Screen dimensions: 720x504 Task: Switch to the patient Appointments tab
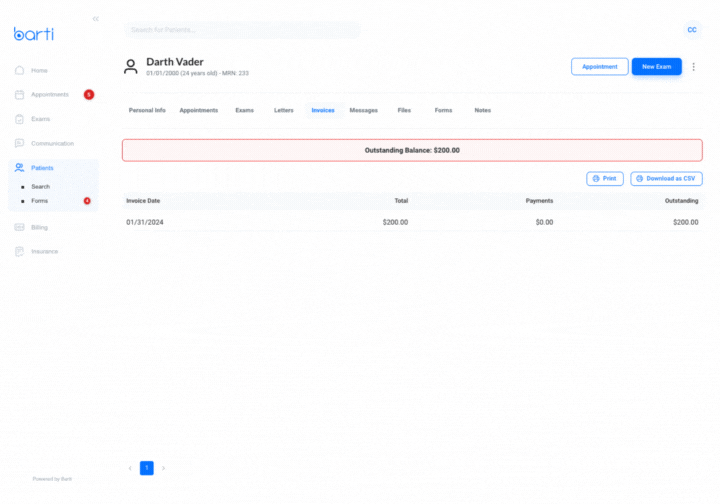point(198,110)
